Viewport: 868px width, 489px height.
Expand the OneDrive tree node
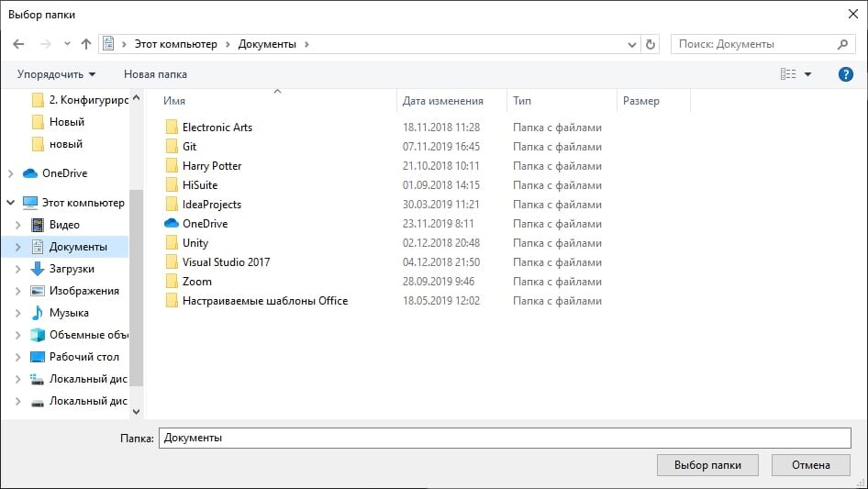(x=10, y=173)
